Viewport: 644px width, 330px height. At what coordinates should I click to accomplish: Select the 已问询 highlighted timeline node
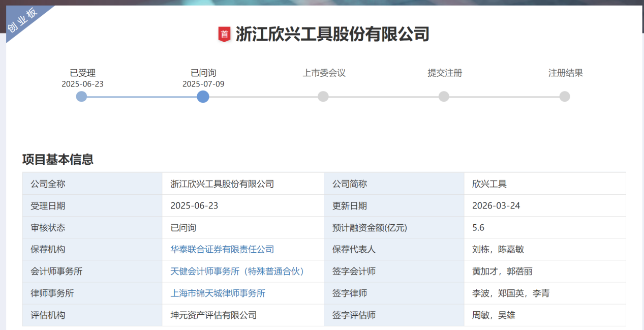(203, 97)
